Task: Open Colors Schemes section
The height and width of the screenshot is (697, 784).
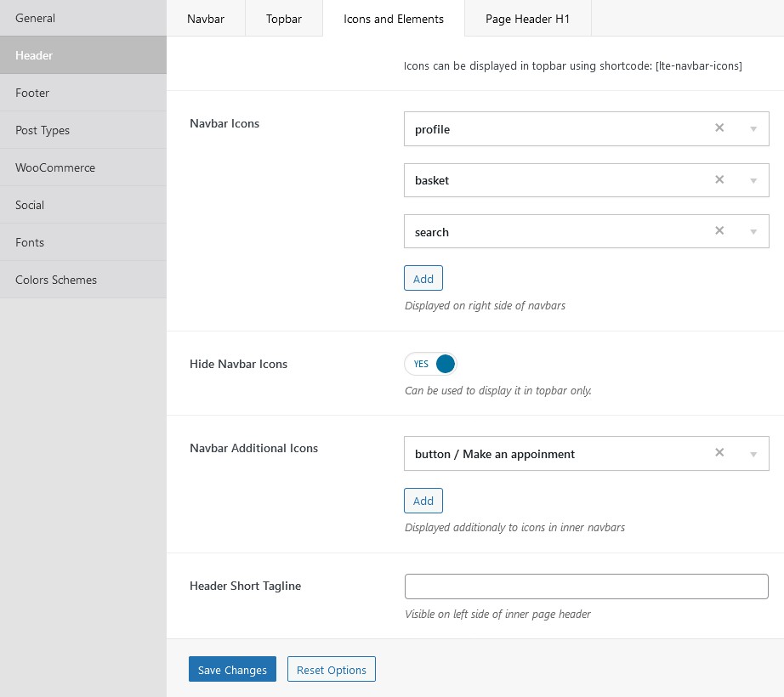Action: 83,280
